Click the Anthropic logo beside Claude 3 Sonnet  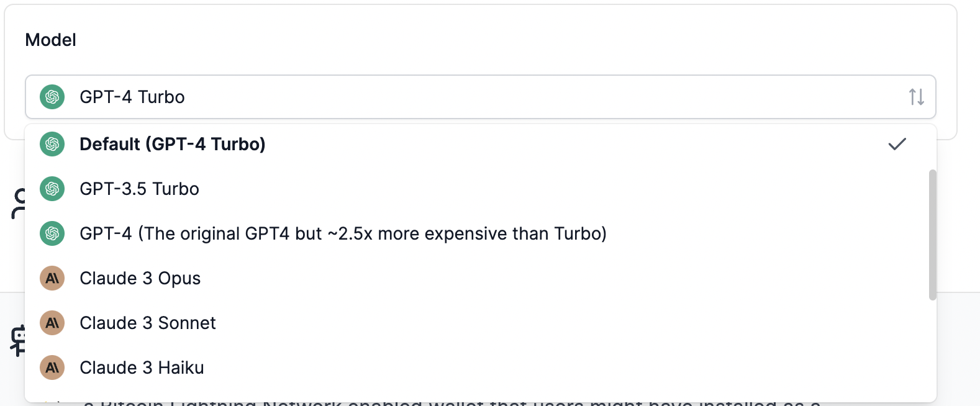[52, 323]
